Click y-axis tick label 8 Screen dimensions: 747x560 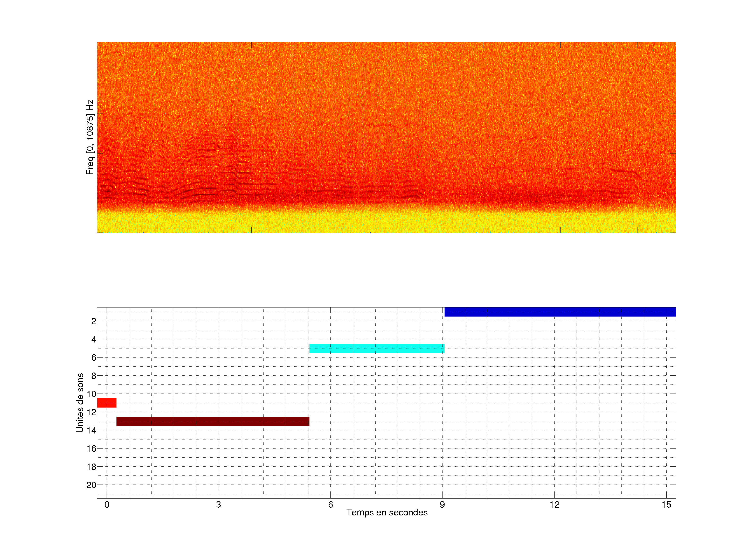(x=94, y=376)
